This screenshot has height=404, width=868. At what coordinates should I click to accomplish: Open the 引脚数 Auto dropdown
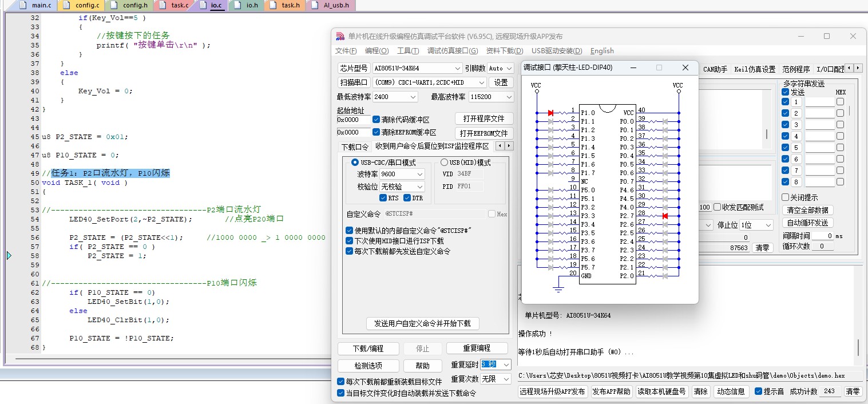[500, 68]
